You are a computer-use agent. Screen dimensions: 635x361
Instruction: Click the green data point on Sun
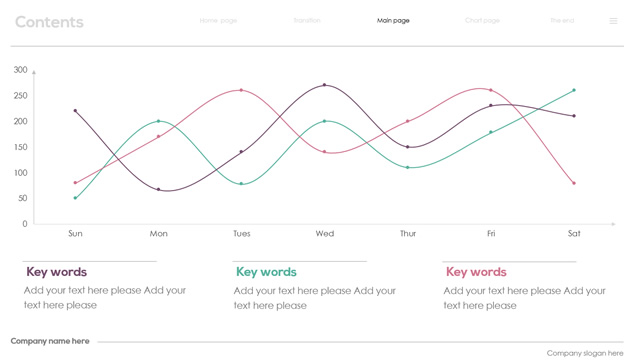pos(75,198)
